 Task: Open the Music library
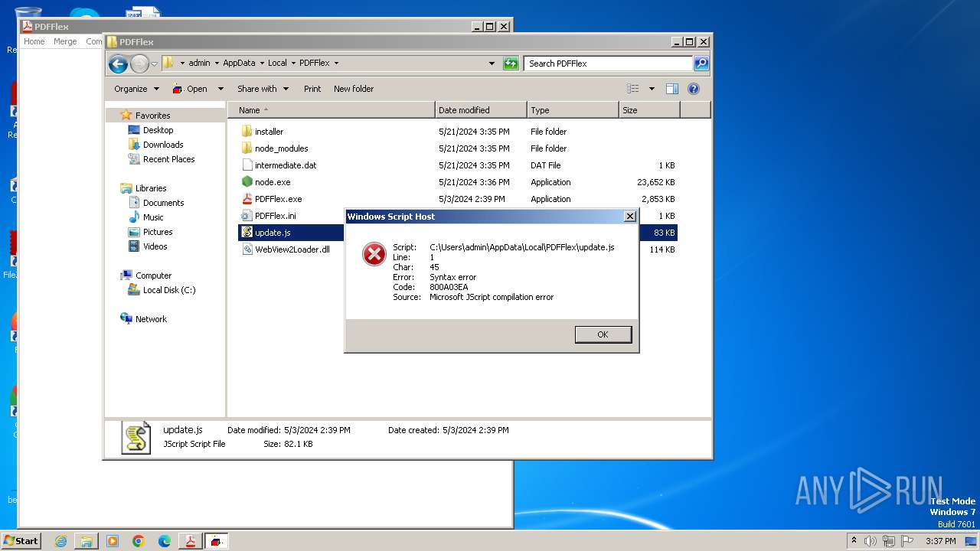coord(153,217)
